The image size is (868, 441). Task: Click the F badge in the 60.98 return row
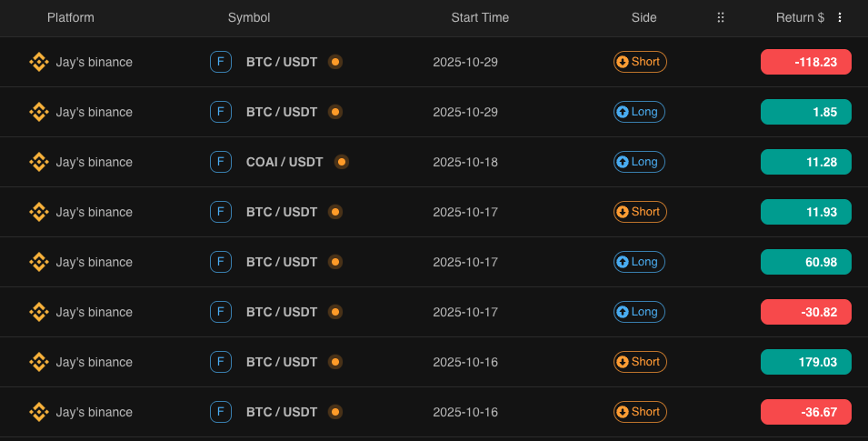(x=220, y=262)
